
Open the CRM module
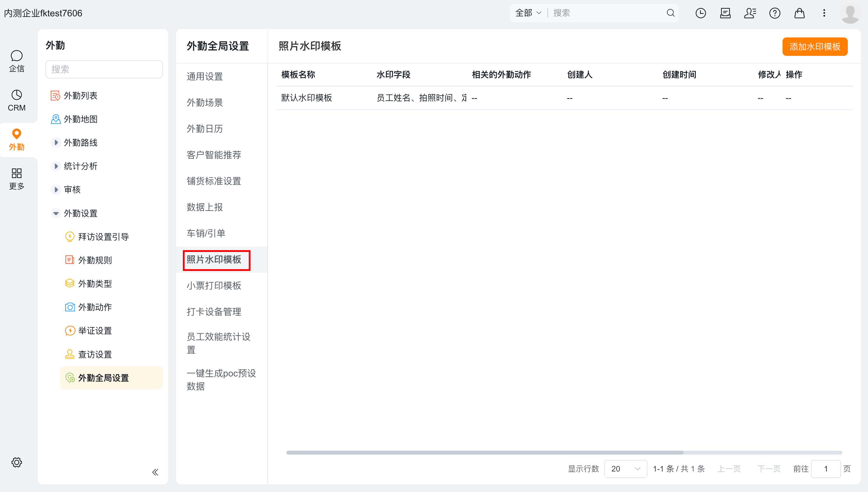(17, 100)
